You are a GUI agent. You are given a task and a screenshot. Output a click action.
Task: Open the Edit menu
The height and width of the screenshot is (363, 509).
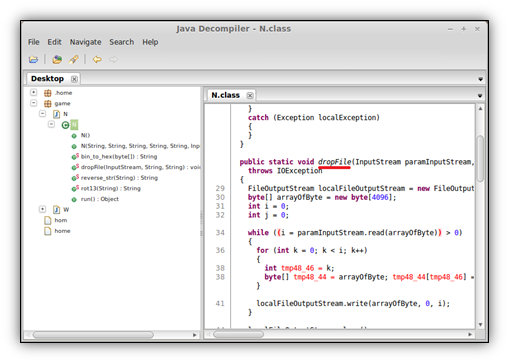[54, 42]
